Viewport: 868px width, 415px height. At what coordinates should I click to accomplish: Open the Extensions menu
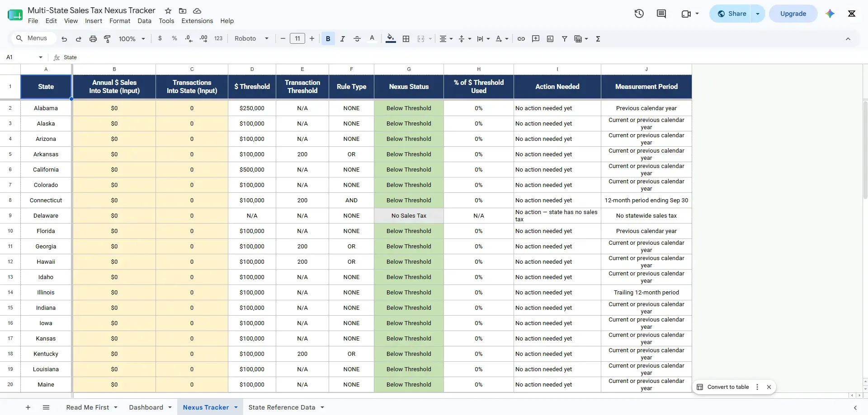coord(197,21)
